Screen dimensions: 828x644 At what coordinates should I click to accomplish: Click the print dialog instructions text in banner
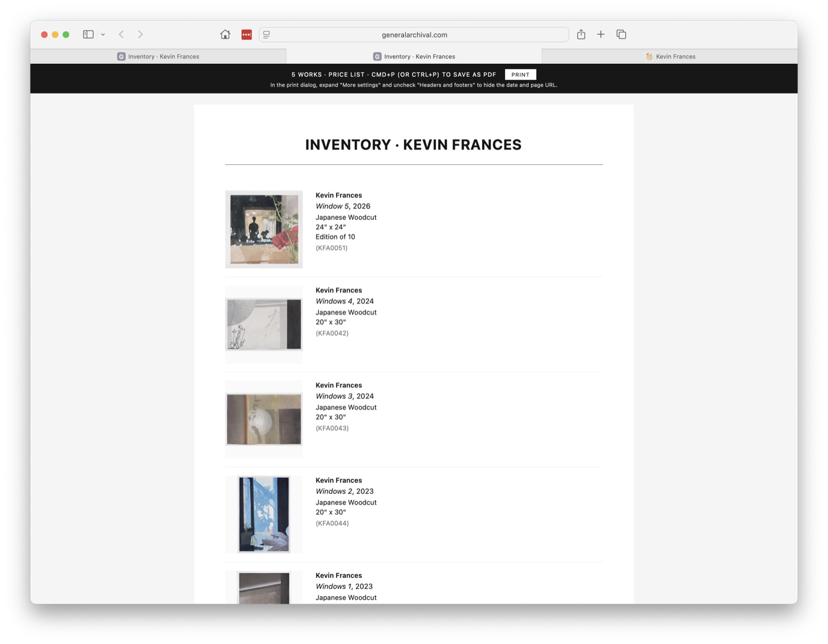tap(414, 85)
